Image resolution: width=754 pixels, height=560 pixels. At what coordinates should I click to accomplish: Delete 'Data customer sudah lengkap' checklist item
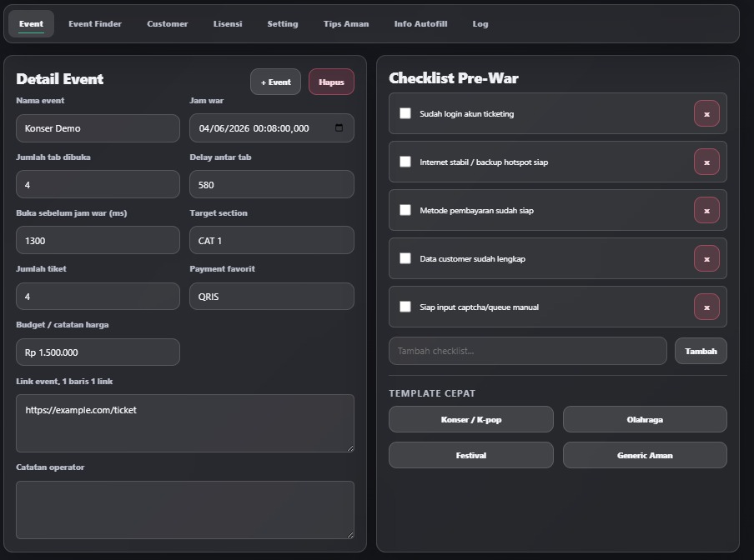[706, 259]
